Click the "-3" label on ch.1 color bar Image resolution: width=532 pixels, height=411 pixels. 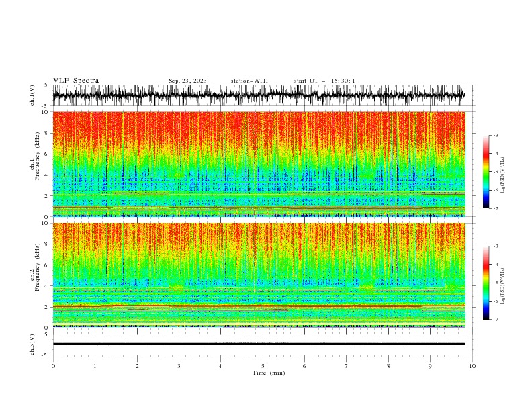pos(495,135)
